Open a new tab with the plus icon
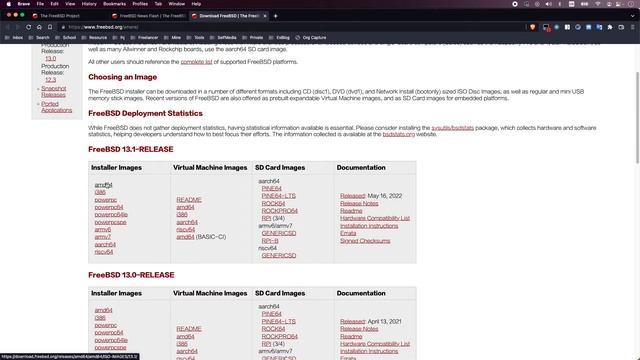Image resolution: width=640 pixels, height=360 pixels. (x=276, y=16)
